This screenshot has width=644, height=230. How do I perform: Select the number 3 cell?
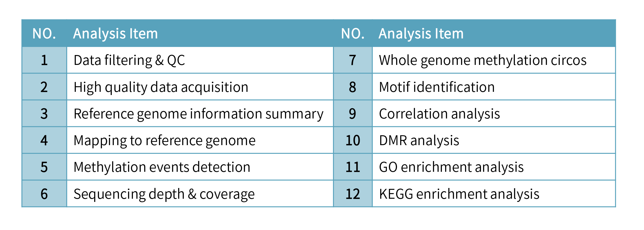point(44,114)
